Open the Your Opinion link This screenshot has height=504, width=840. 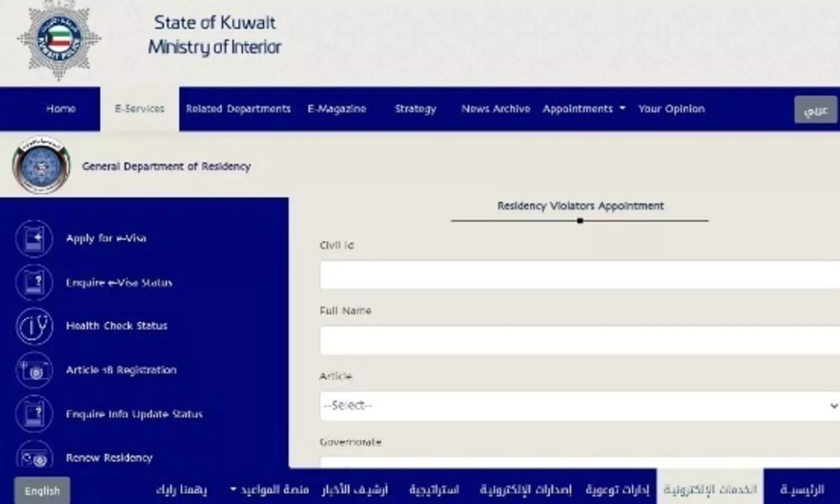pyautogui.click(x=671, y=109)
